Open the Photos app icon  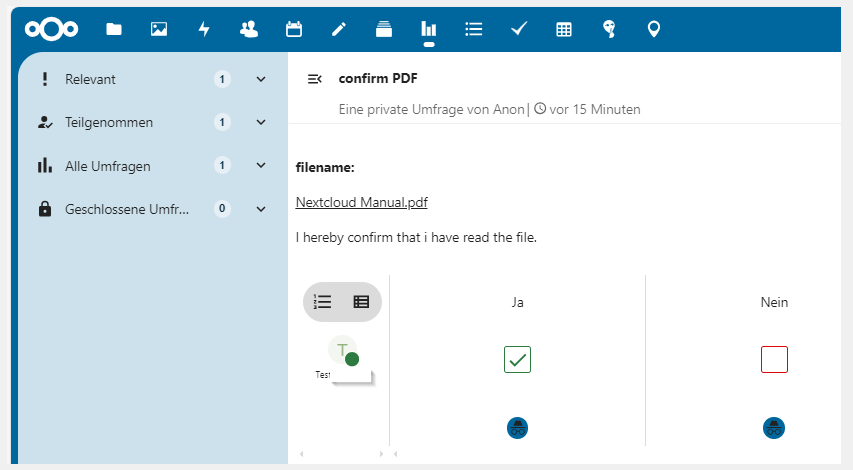(159, 29)
